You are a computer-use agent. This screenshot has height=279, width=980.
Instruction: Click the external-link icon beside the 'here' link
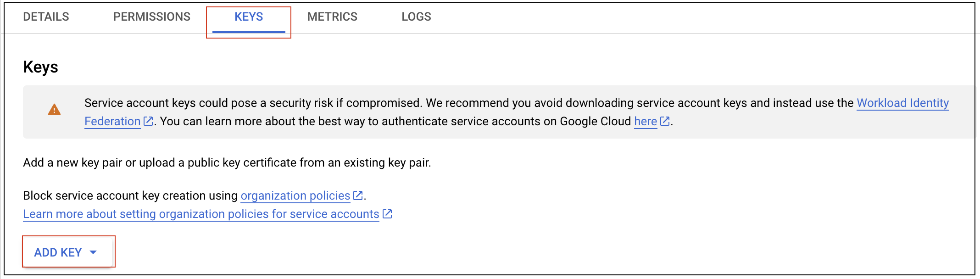click(x=664, y=122)
